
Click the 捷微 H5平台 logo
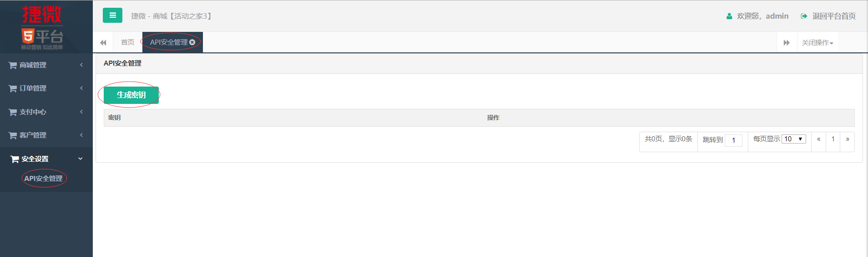click(42, 27)
